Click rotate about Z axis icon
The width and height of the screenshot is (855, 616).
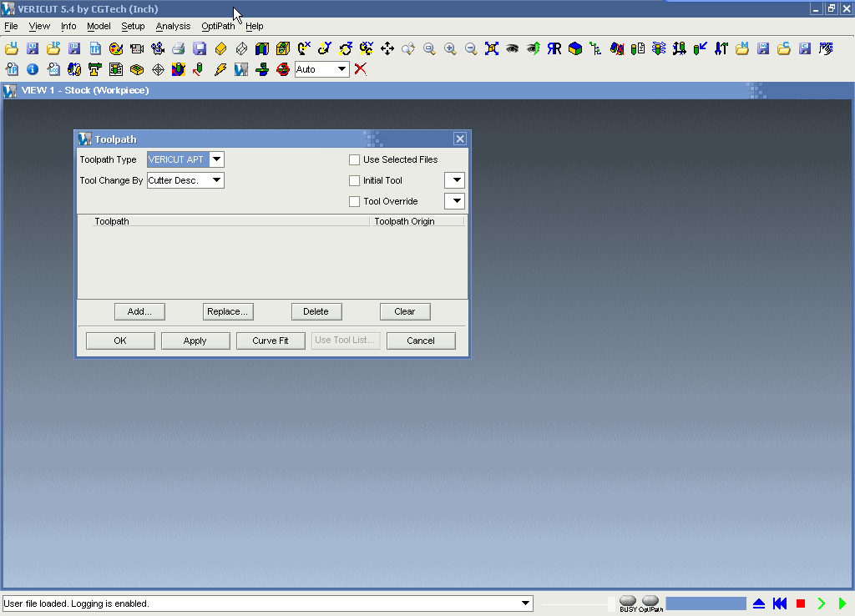point(346,48)
